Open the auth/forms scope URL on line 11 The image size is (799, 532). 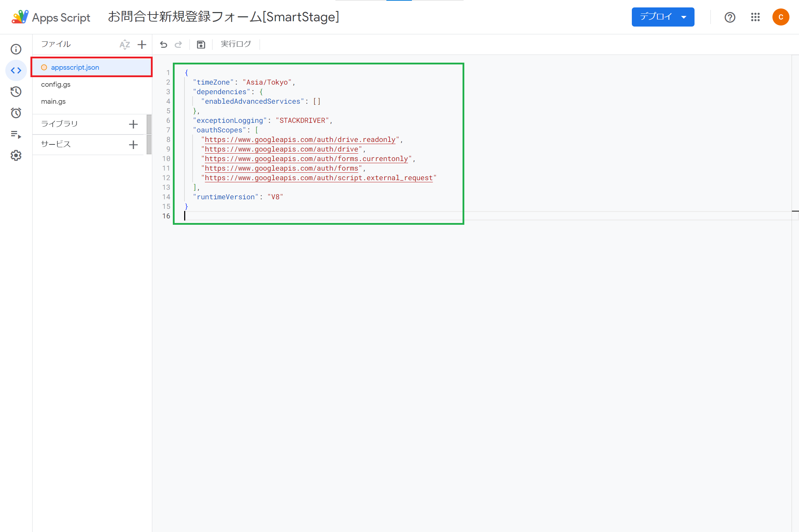(281, 168)
